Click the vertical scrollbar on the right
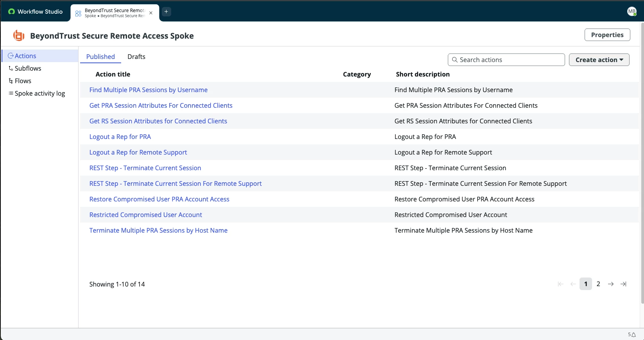 click(642, 163)
